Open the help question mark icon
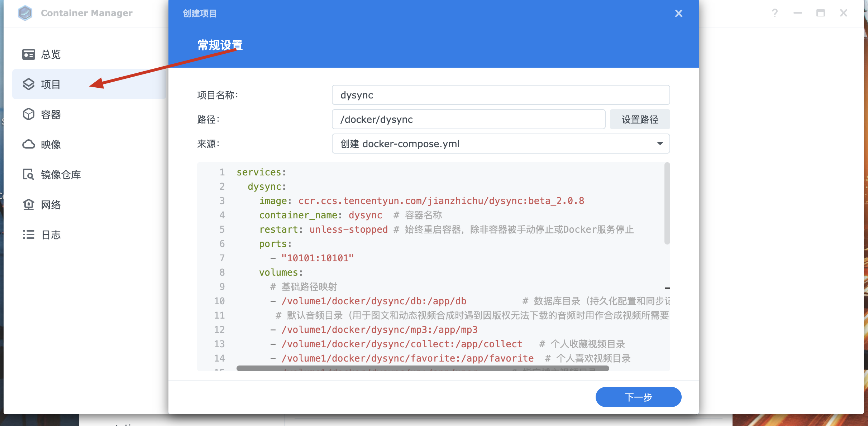 774,13
